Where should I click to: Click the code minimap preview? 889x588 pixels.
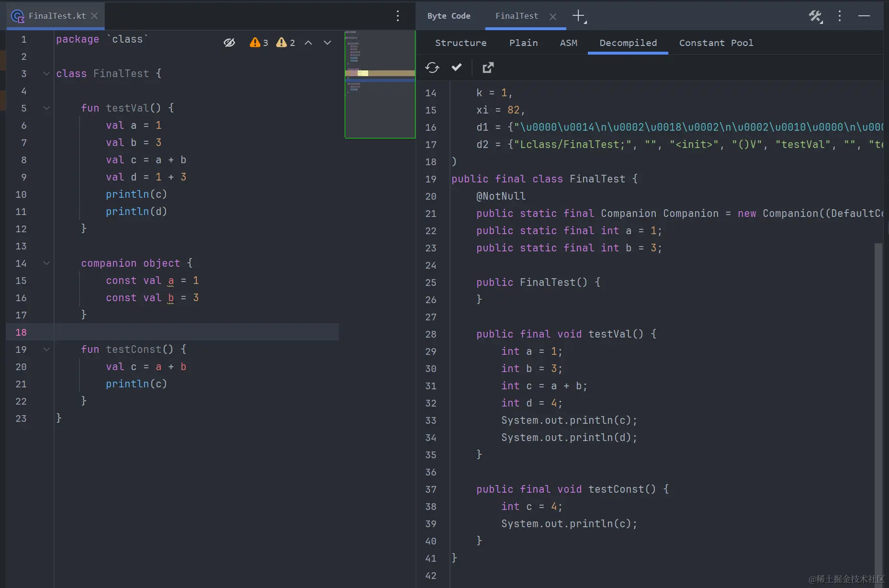pyautogui.click(x=380, y=84)
